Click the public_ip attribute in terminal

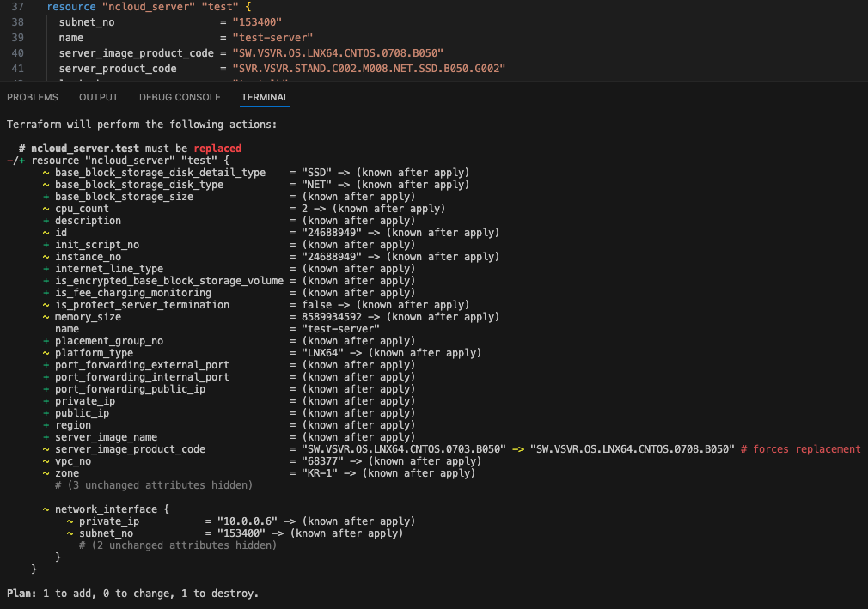82,413
